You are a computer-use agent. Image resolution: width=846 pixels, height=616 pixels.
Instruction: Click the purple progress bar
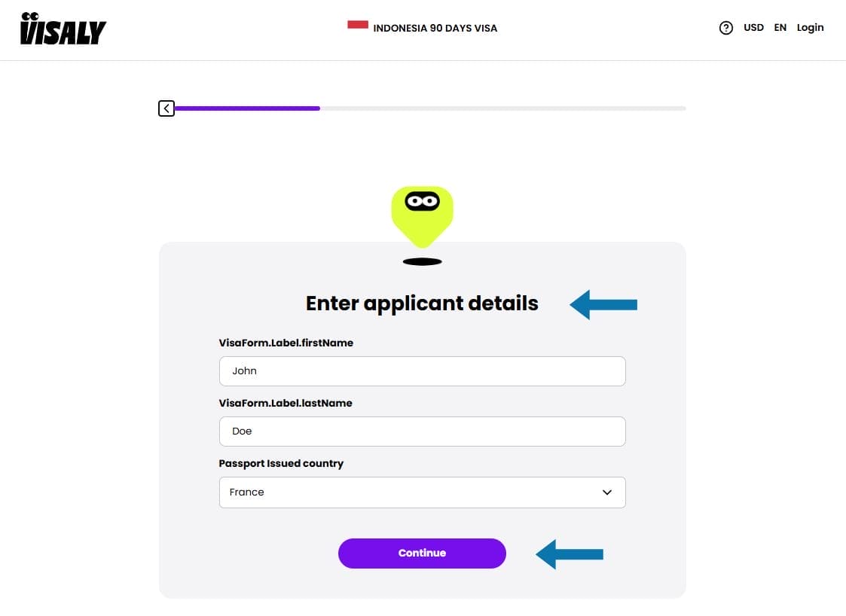pyautogui.click(x=247, y=108)
